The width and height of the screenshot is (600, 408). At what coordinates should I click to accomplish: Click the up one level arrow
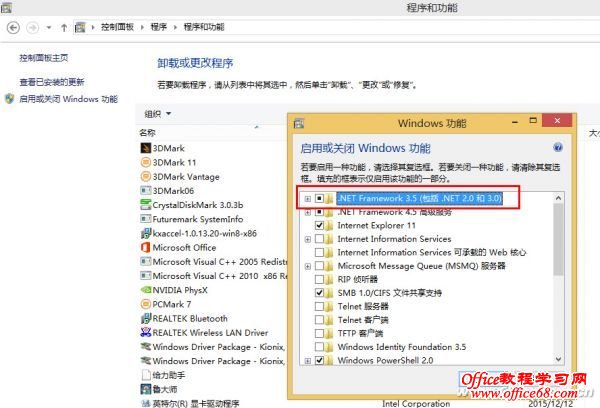64,28
